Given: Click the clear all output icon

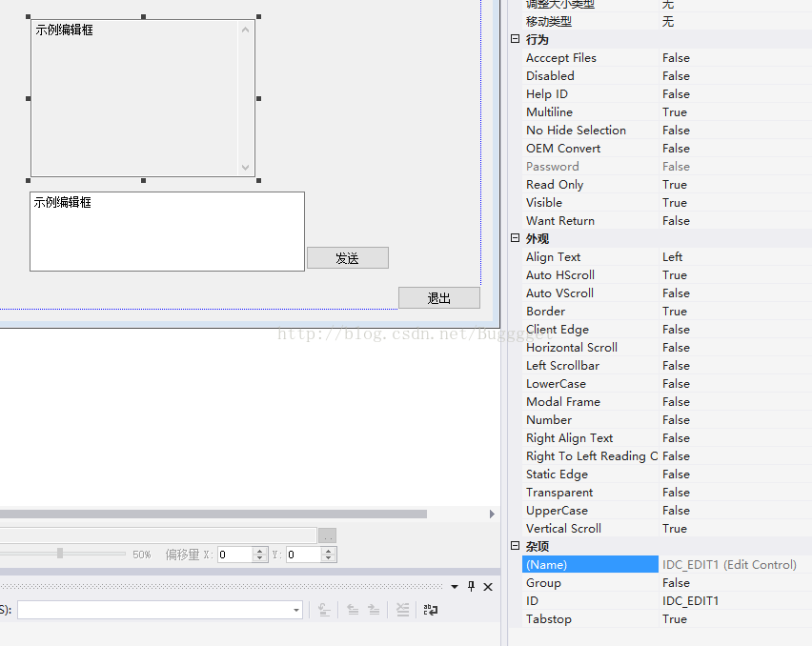Looking at the screenshot, I should (402, 610).
